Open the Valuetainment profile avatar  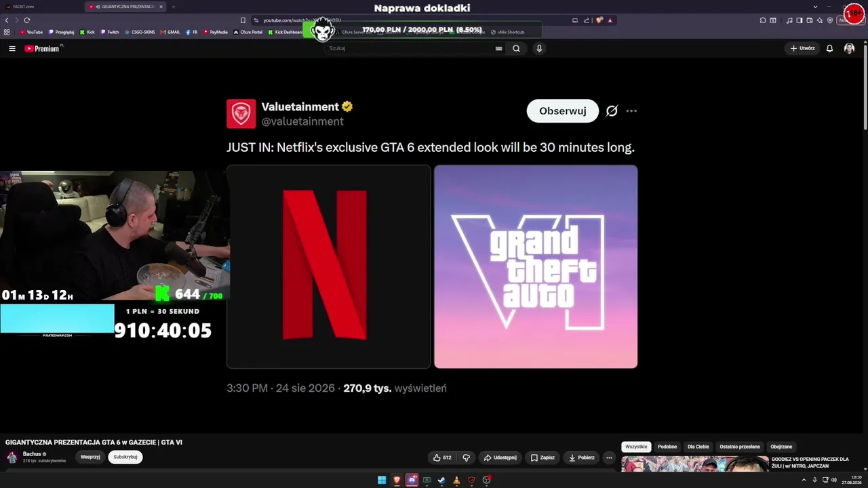coord(241,114)
